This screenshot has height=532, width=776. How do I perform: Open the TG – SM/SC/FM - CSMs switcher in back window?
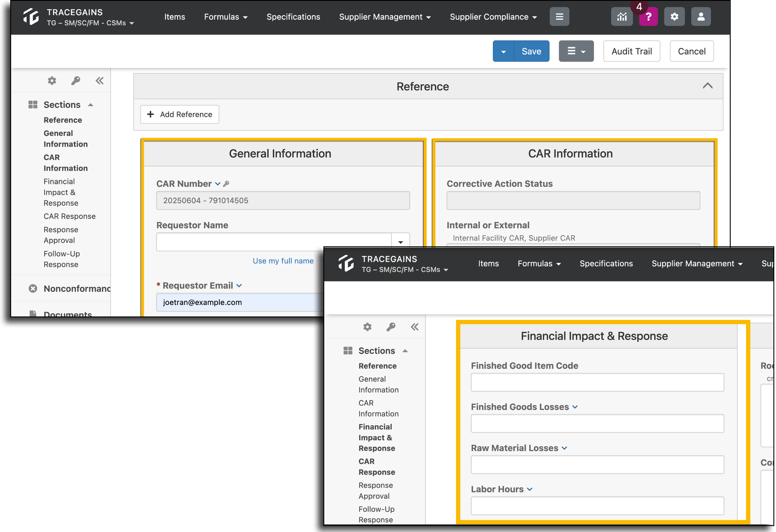point(90,23)
